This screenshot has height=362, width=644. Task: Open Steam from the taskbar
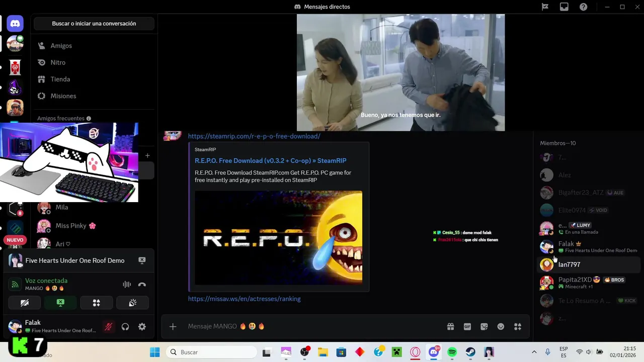point(470,352)
